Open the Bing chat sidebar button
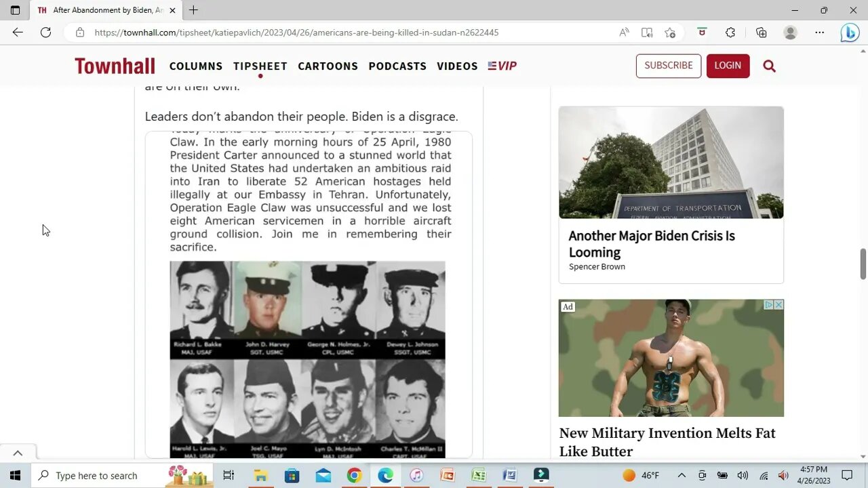This screenshot has width=868, height=488. pyautogui.click(x=850, y=32)
